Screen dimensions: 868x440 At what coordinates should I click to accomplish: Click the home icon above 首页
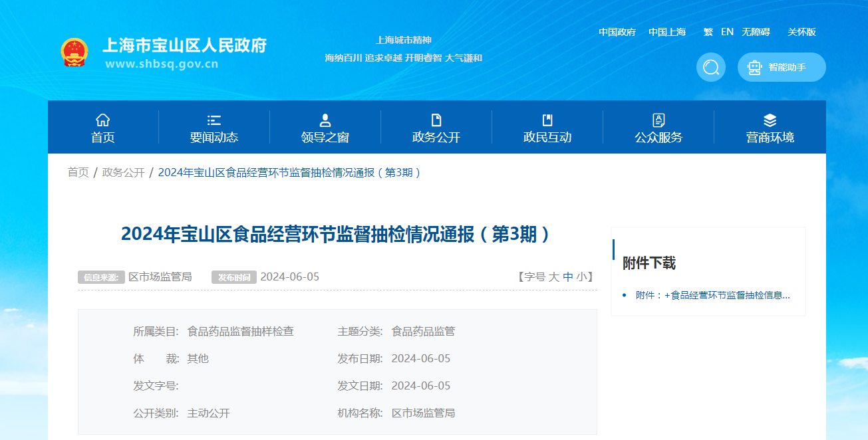tap(102, 120)
